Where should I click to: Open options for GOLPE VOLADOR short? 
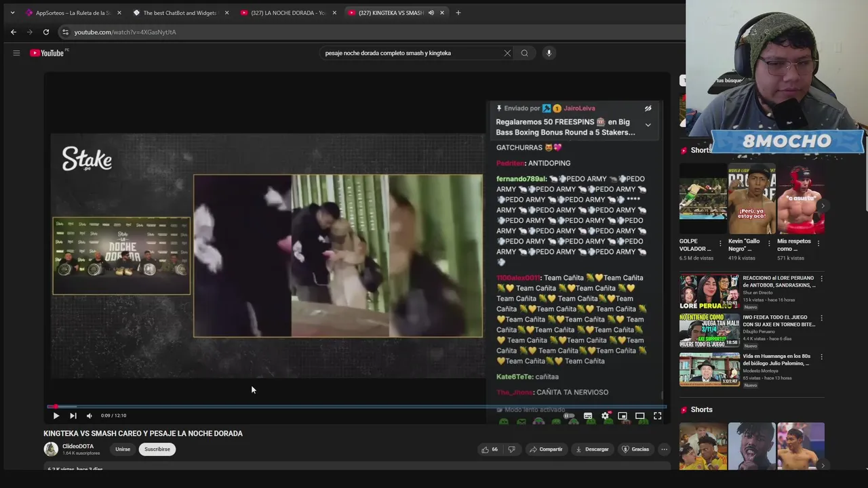(720, 243)
